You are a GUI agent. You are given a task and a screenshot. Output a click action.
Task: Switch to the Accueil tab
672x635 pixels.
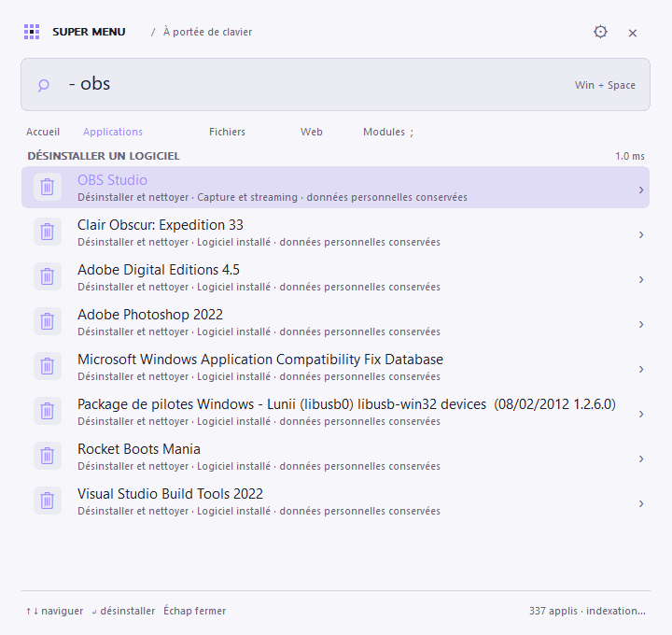(x=43, y=132)
